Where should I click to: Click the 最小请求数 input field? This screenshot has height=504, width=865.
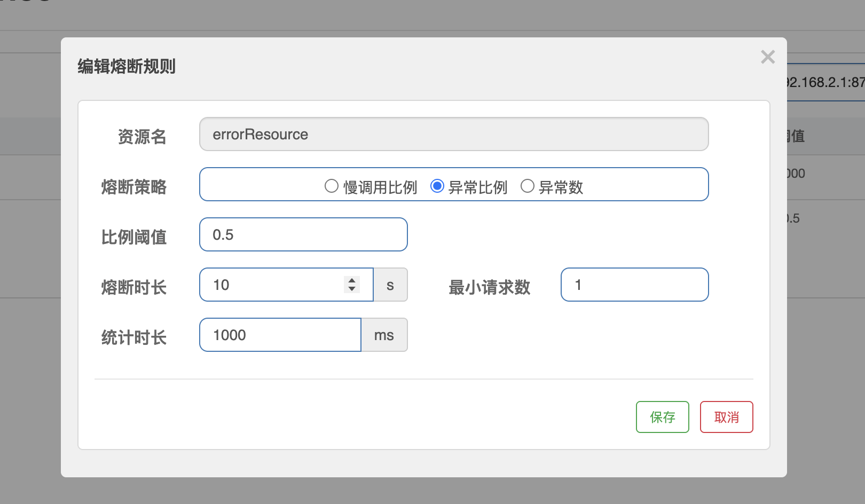pyautogui.click(x=634, y=285)
